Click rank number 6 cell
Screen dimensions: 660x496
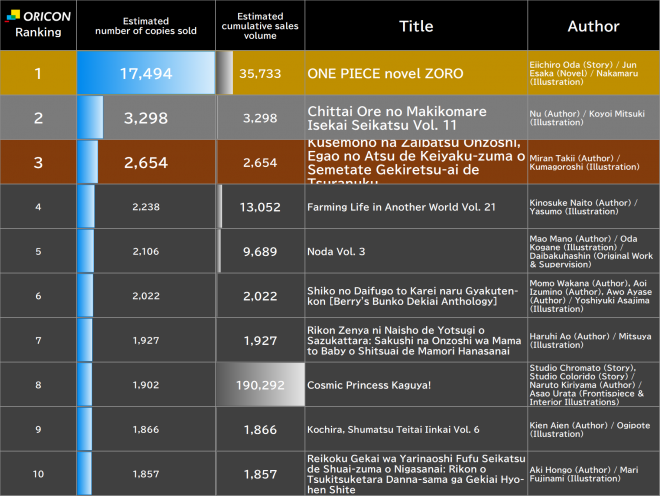(x=38, y=296)
